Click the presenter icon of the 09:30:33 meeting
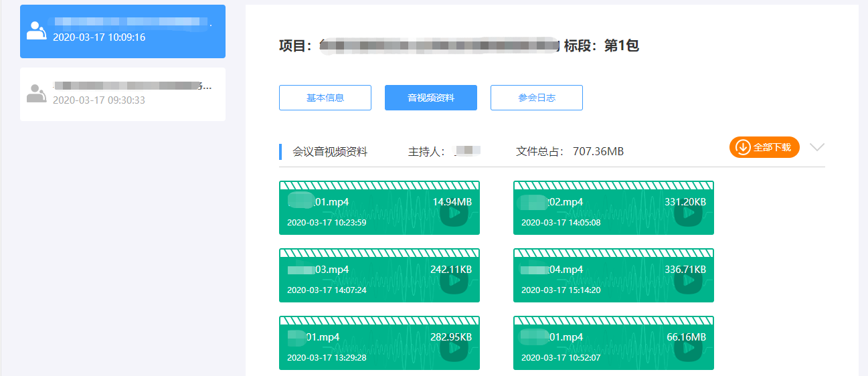868x376 pixels. 36,93
